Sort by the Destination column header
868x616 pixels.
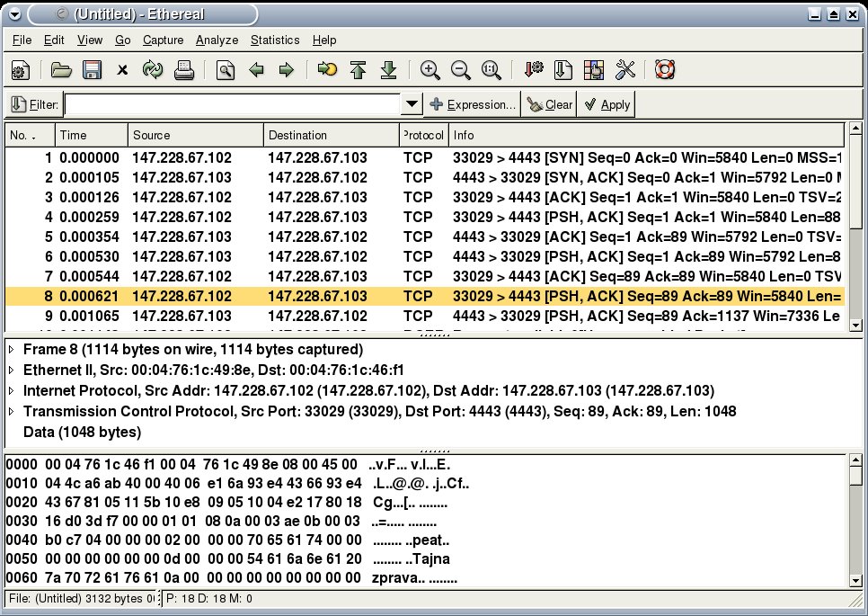click(x=332, y=135)
